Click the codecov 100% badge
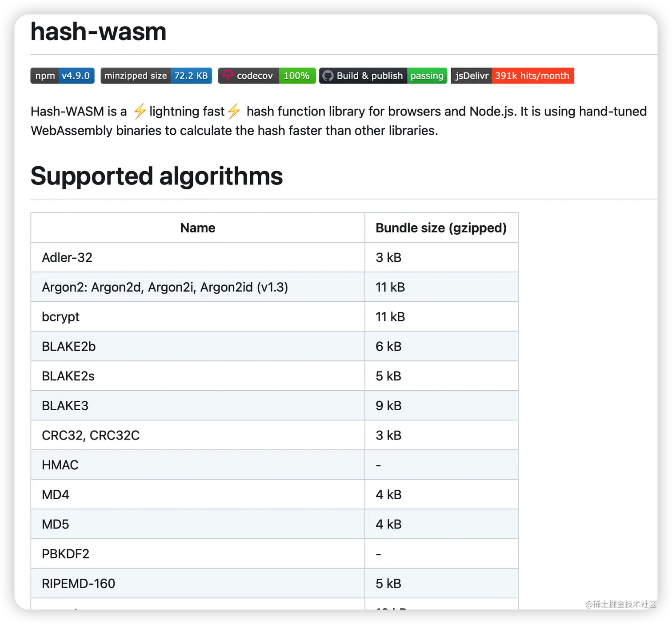672x624 pixels. [267, 76]
